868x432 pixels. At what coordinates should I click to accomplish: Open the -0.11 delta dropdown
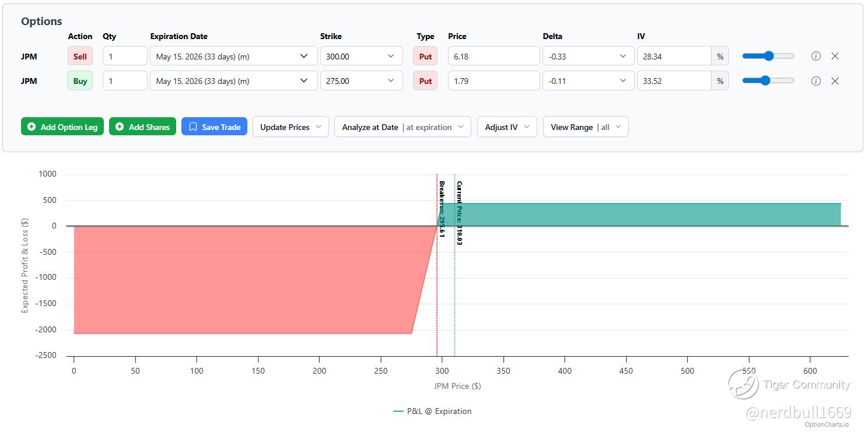coord(588,81)
